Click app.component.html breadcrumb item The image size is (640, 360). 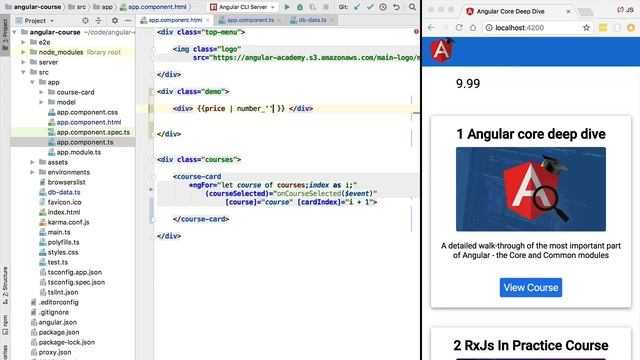pyautogui.click(x=153, y=7)
